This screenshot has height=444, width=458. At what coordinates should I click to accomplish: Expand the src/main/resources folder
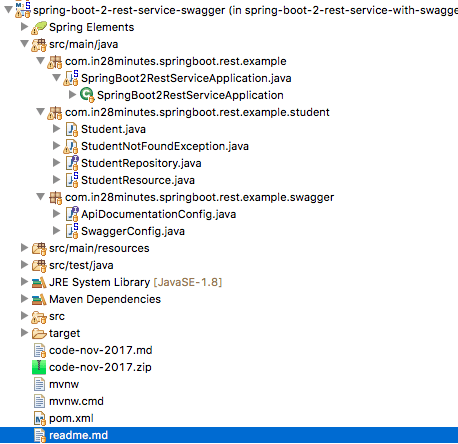coord(24,248)
